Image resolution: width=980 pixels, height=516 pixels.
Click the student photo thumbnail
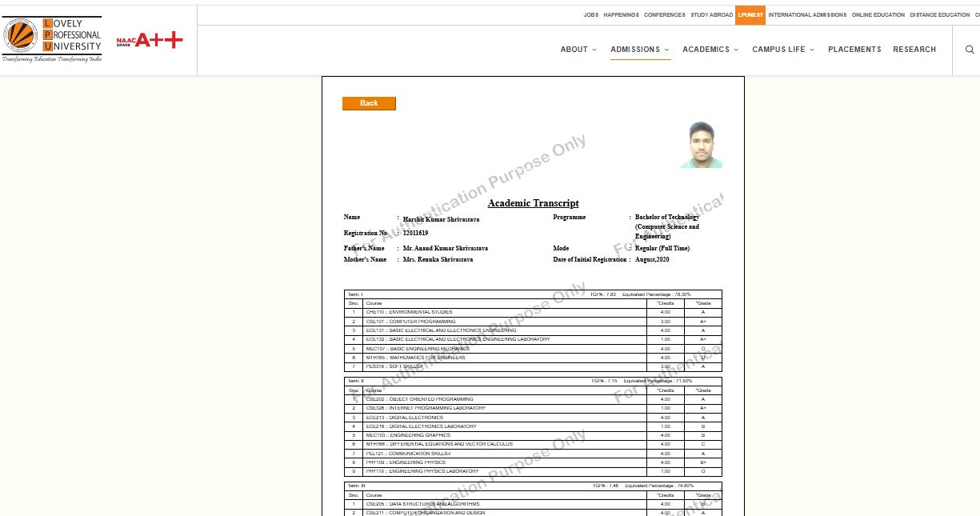702,145
